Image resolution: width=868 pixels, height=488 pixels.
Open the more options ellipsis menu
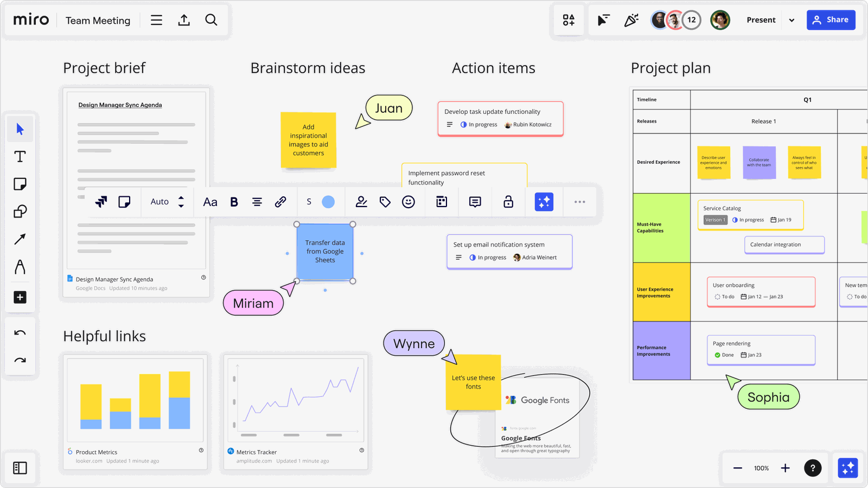[x=579, y=202]
